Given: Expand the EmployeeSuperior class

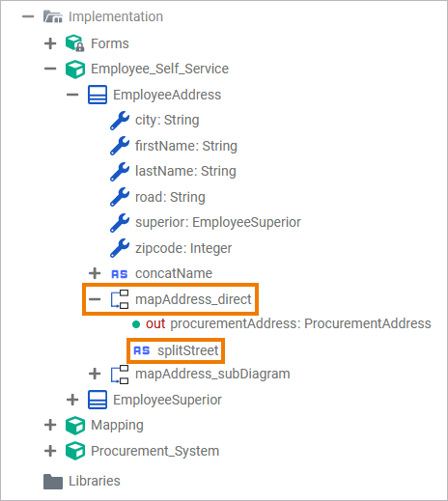Looking at the screenshot, I should (x=72, y=400).
